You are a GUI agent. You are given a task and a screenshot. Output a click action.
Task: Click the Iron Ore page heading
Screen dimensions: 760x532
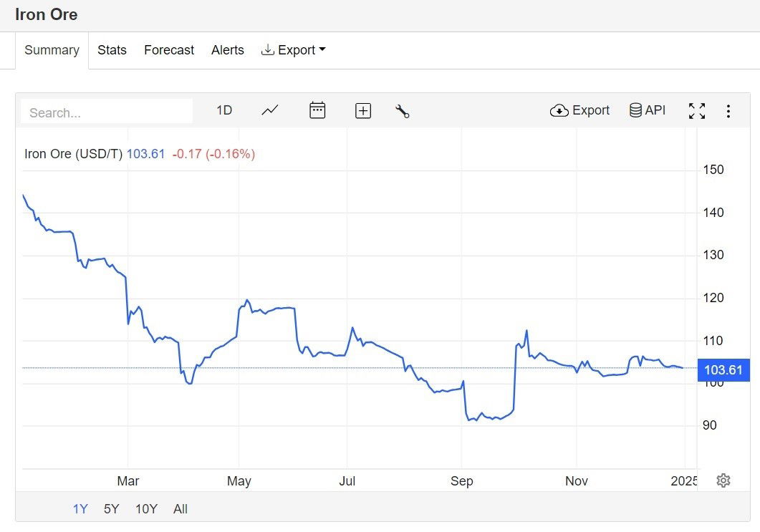[46, 14]
